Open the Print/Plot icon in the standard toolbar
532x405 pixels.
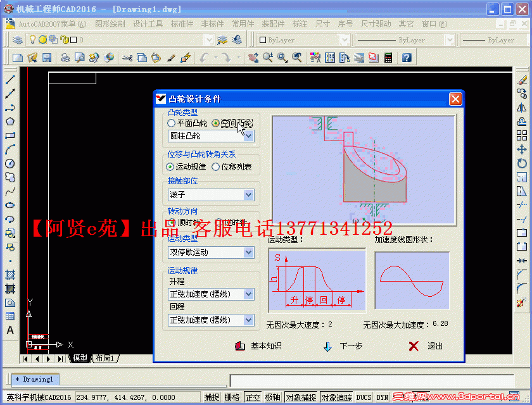[x=65, y=58]
